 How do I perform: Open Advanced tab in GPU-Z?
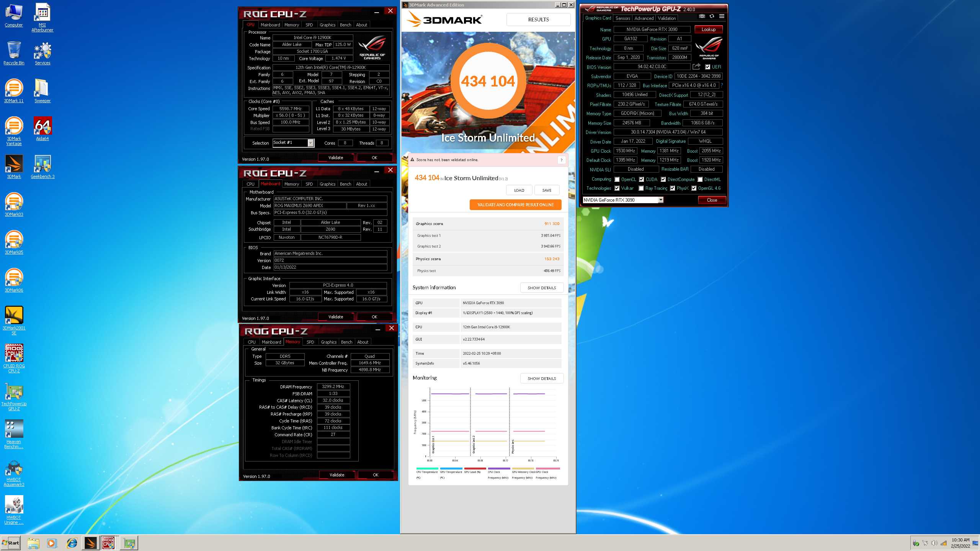pos(644,18)
